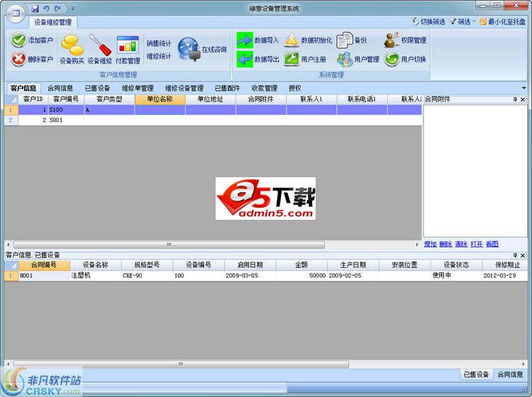The image size is (532, 397).
Task: Click the 数据导出 arrow icon
Action: tap(245, 59)
